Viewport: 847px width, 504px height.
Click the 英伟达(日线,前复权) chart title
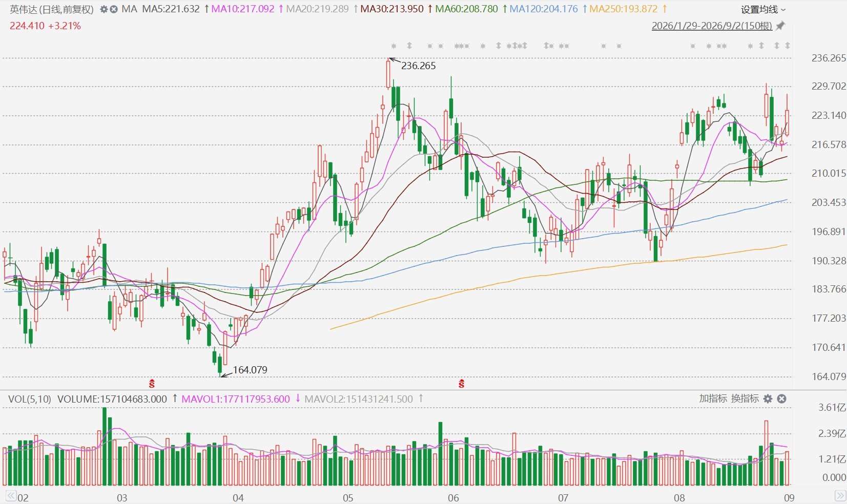coord(52,9)
